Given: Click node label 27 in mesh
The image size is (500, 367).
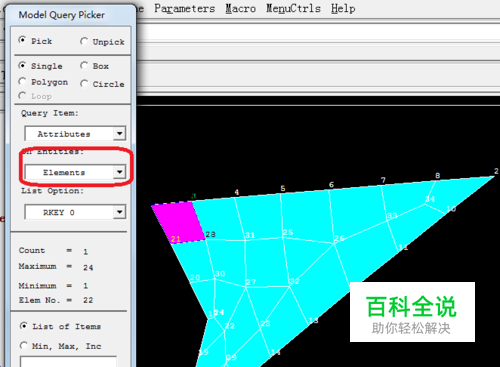Looking at the screenshot, I should pyautogui.click(x=251, y=282).
